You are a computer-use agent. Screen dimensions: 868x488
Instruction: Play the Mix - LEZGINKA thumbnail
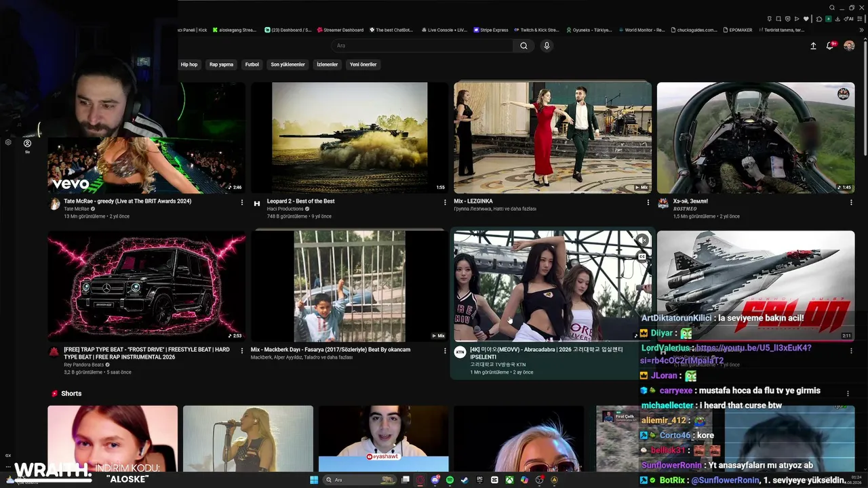pos(553,138)
